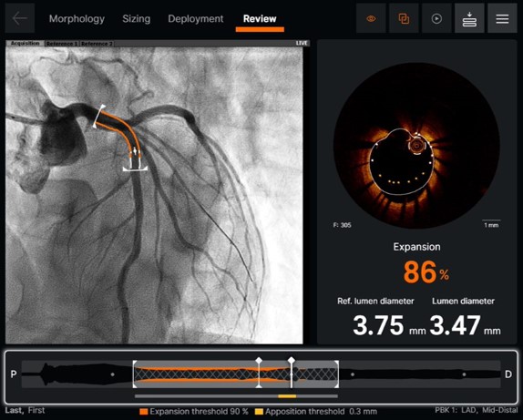Click PBK 1: LAD, Mid-Distal label
The image size is (523, 420).
pyautogui.click(x=477, y=410)
